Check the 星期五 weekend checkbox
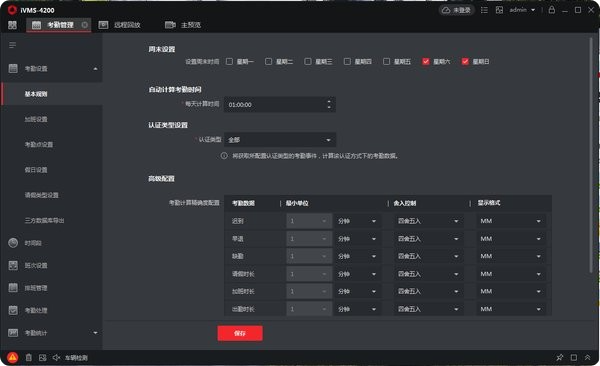This screenshot has height=366, width=600. point(386,61)
